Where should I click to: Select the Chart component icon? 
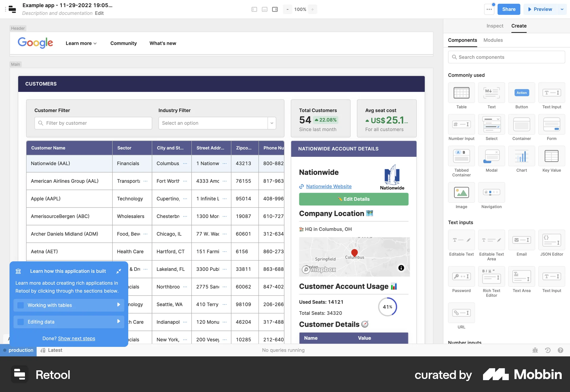tap(522, 156)
